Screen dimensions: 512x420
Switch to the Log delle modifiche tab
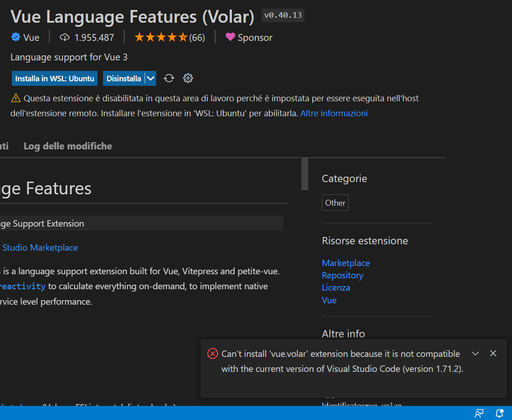point(67,146)
